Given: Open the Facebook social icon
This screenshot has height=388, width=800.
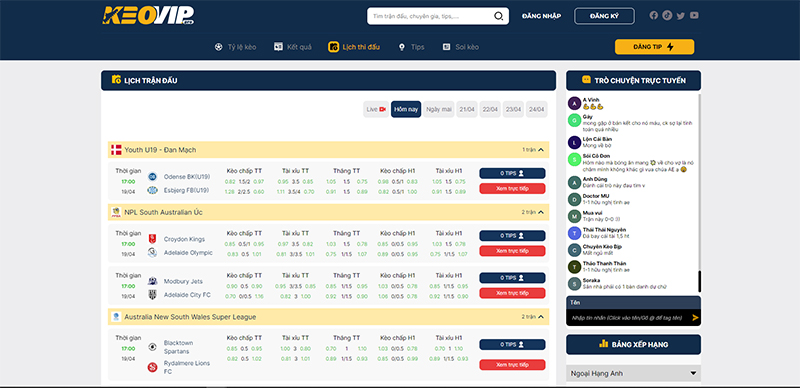Looking at the screenshot, I should coord(654,15).
